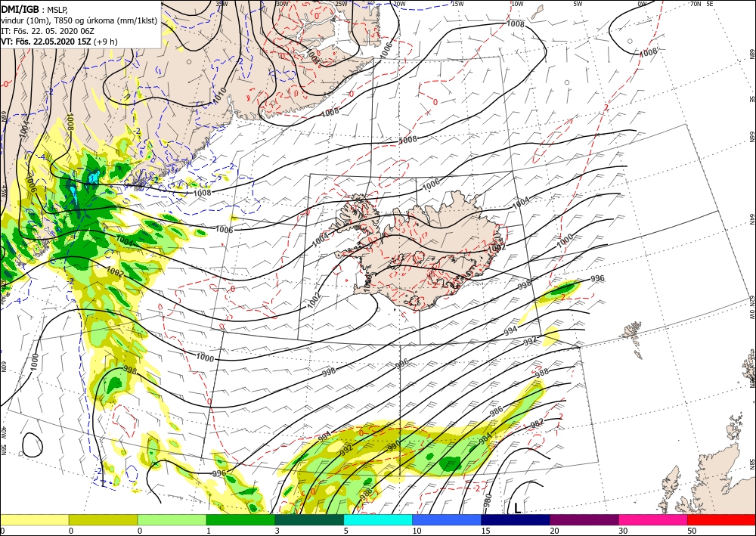Click the legend value '50'
Screen dimensions: 756x536
coord(692,531)
